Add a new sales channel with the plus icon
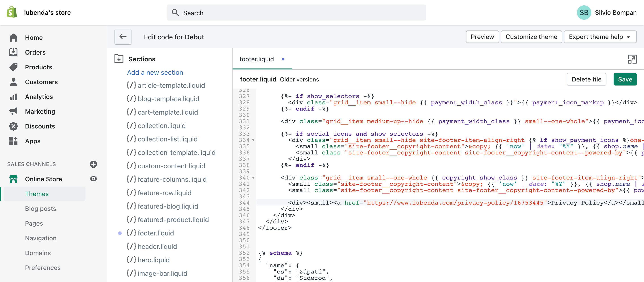 (93, 164)
